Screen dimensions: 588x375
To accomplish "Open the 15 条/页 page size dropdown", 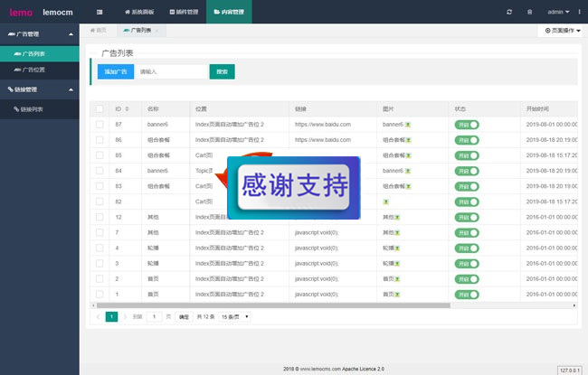I will [x=235, y=317].
